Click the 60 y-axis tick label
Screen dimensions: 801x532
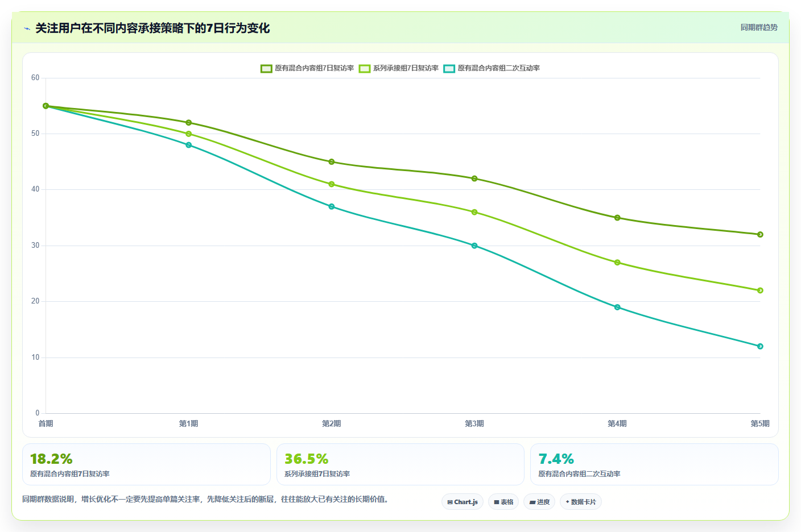pyautogui.click(x=35, y=78)
